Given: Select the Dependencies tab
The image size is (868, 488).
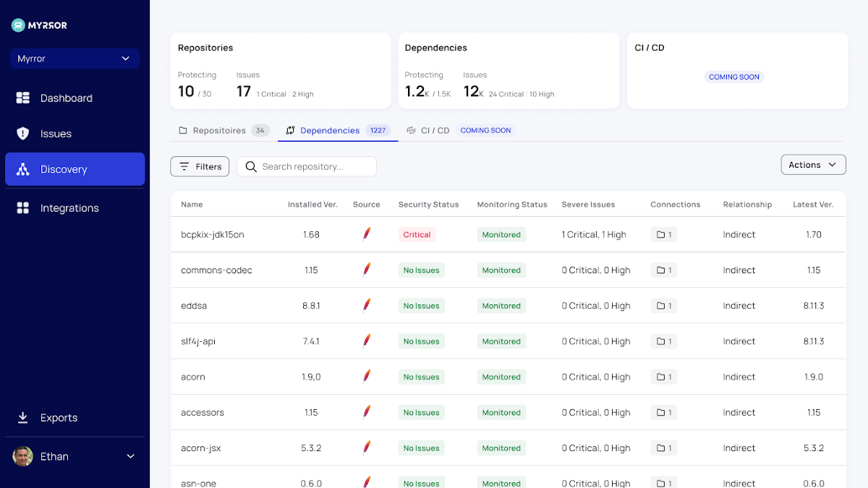Looking at the screenshot, I should coord(330,131).
